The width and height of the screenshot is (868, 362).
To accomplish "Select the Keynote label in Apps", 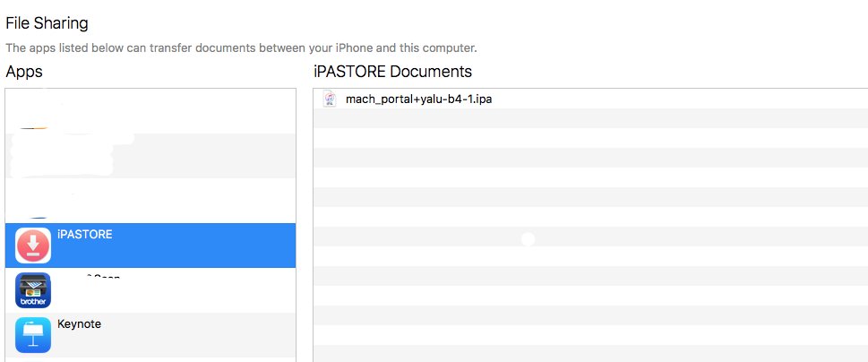I will [79, 323].
